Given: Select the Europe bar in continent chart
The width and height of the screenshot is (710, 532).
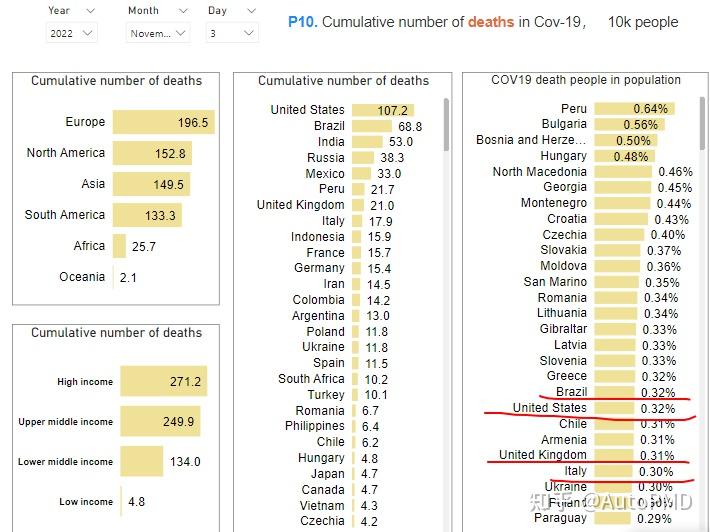Looking at the screenshot, I should [x=163, y=122].
